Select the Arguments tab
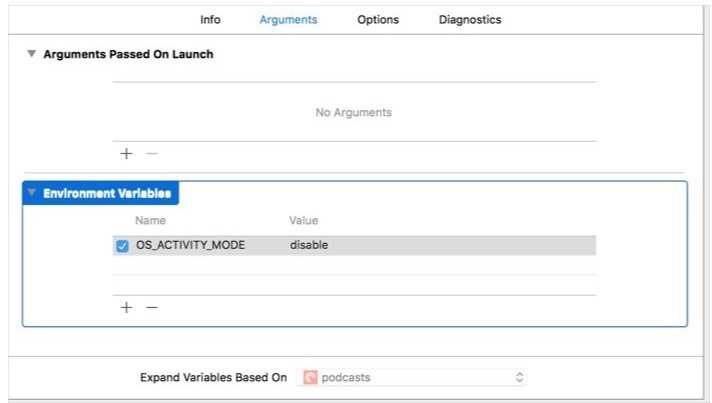The image size is (712, 403). (288, 20)
